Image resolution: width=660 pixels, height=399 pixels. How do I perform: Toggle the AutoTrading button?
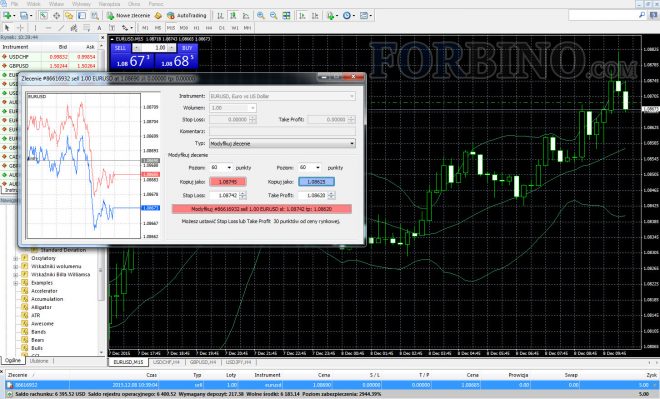187,16
